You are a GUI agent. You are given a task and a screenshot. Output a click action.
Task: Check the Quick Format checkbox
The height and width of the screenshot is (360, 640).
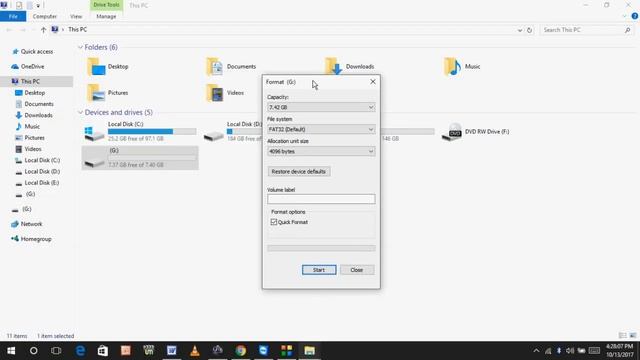coord(274,222)
